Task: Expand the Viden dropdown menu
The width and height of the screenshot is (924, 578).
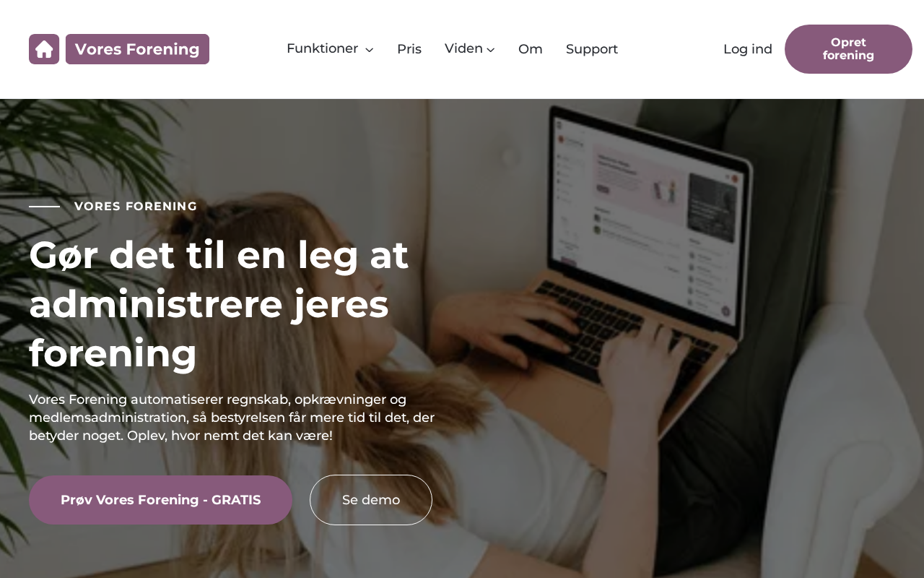Action: pos(470,49)
